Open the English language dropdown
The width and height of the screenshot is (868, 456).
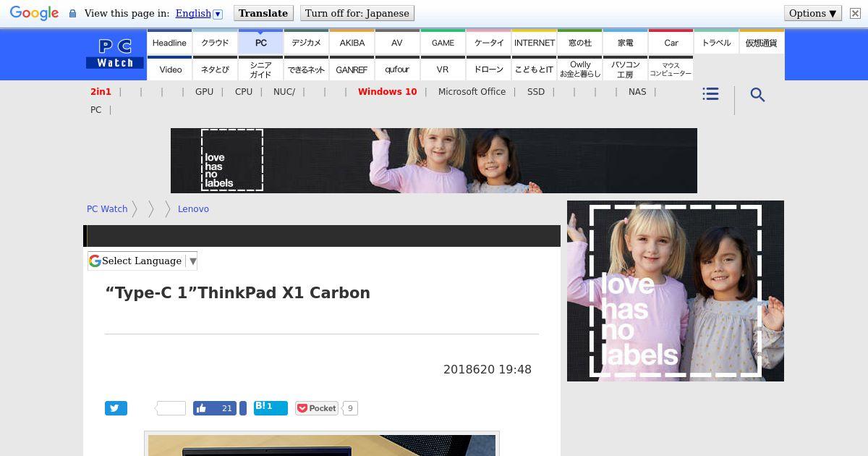[x=199, y=14]
